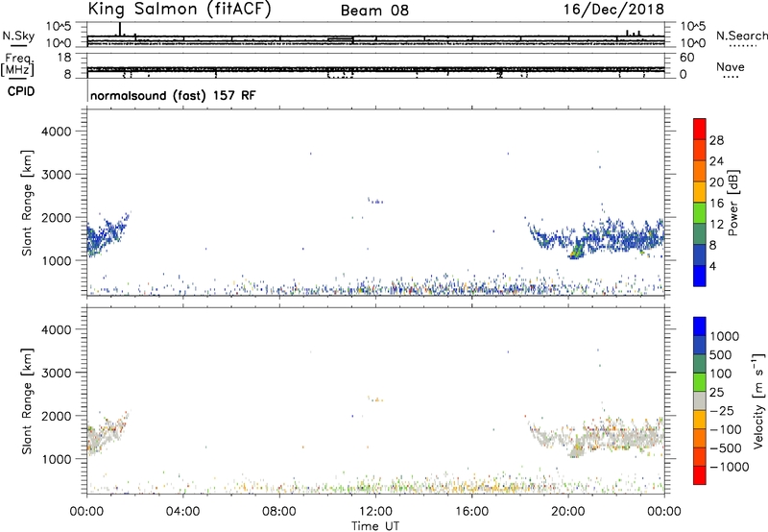Viewport: 768px width, 532px height.
Task: Click the '28' power colorbar label
Action: pyautogui.click(x=716, y=140)
